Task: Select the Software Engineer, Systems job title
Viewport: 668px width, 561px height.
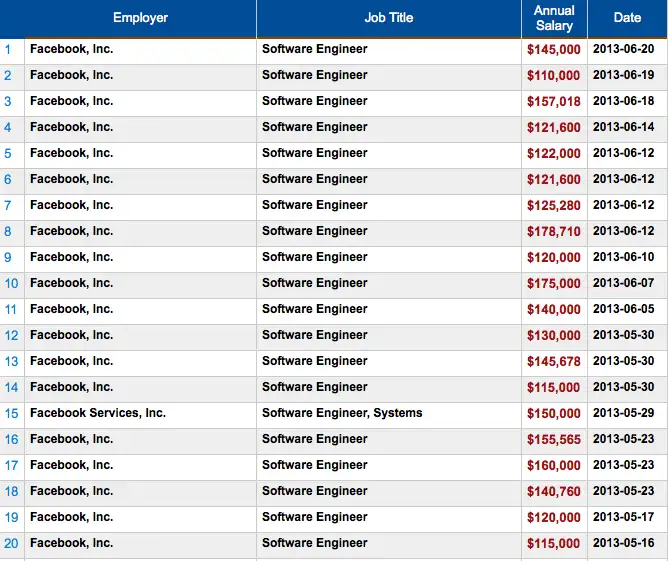Action: [x=342, y=413]
